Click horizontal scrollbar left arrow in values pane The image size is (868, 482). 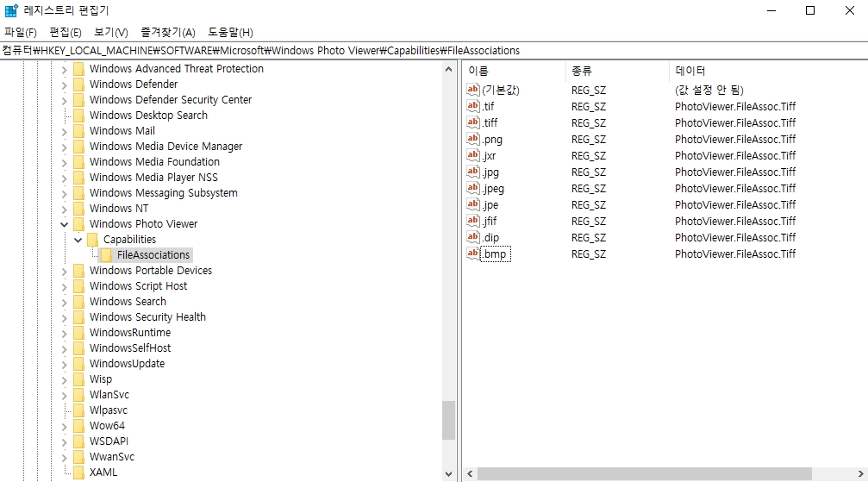click(x=470, y=473)
